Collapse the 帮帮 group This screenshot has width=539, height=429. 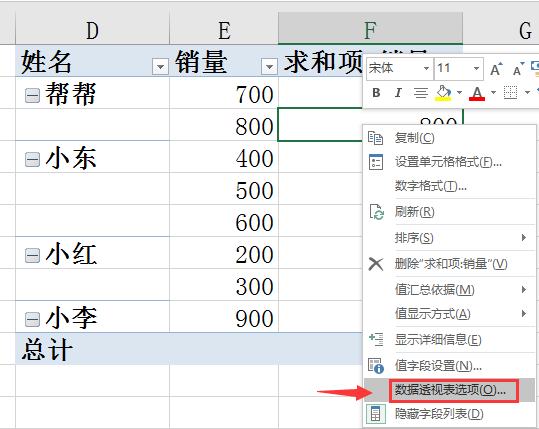pyautogui.click(x=32, y=95)
